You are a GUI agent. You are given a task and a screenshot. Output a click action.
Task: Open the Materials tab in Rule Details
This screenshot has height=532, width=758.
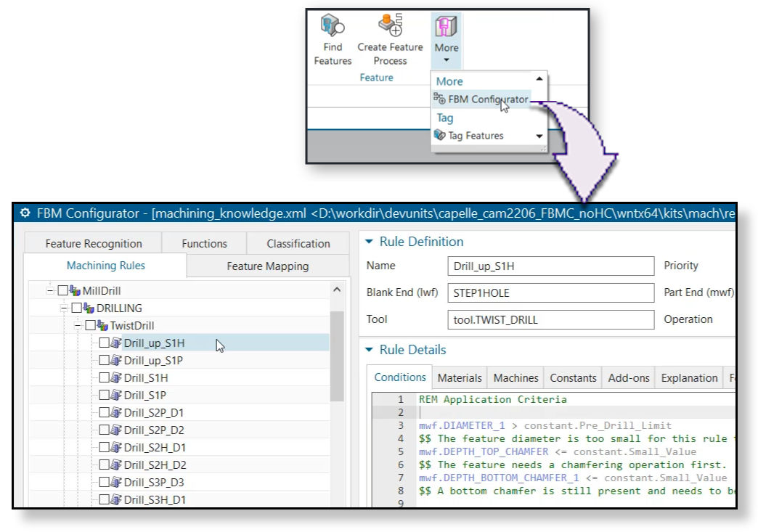coord(461,377)
